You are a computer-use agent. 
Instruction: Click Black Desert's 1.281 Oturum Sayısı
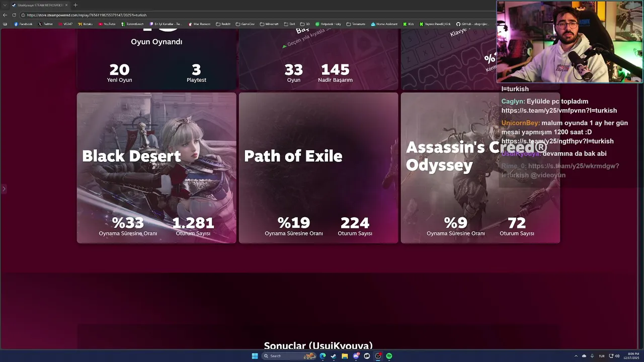pos(193,226)
